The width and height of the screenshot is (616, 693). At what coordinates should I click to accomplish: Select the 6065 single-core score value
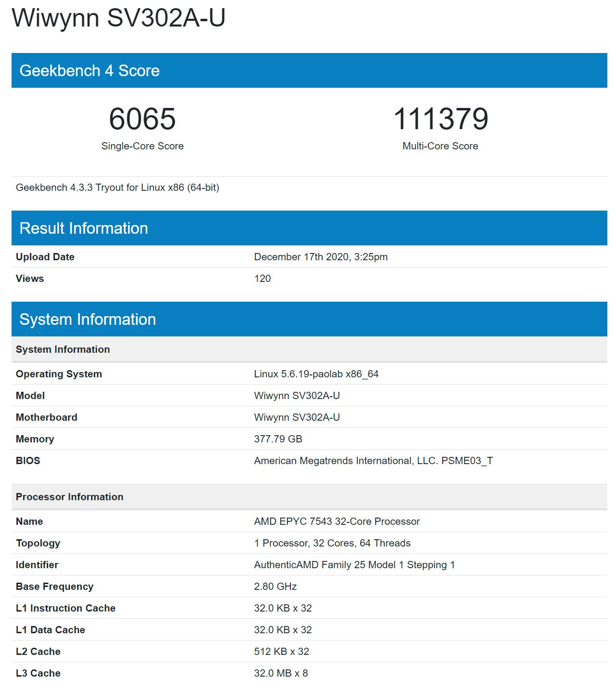tap(142, 119)
